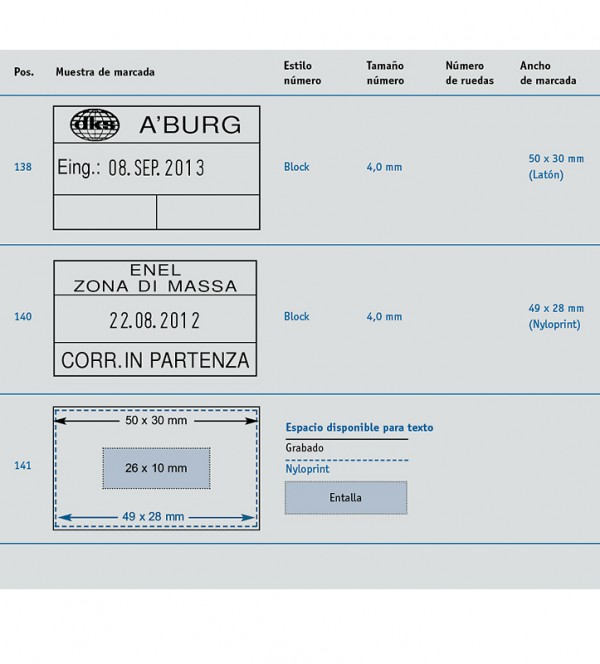
Task: Click '50 x 30 mm' width value in row 138
Action: [x=556, y=159]
